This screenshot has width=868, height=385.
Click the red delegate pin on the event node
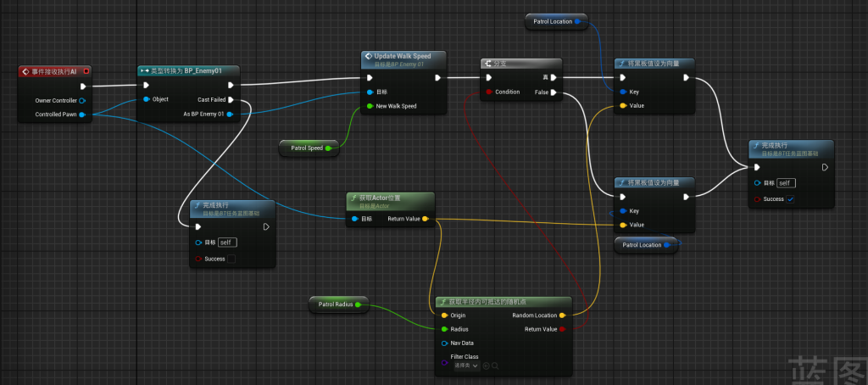click(86, 71)
